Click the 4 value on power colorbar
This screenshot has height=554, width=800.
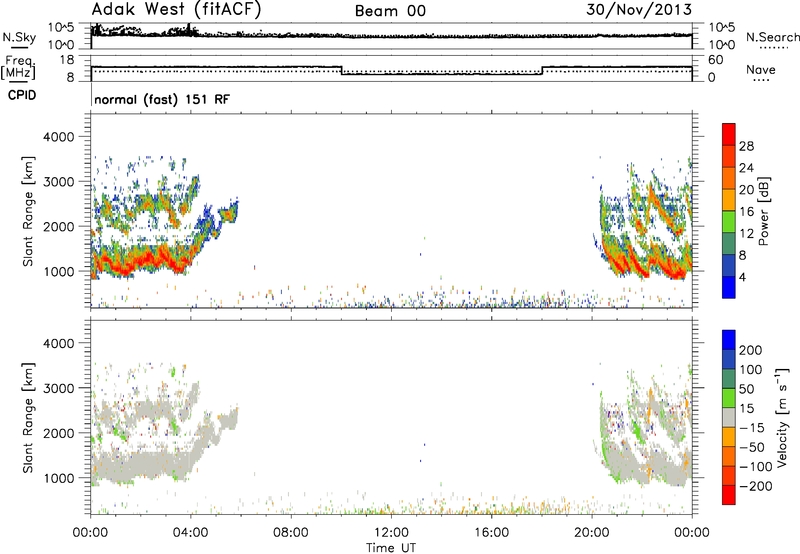pyautogui.click(x=743, y=277)
